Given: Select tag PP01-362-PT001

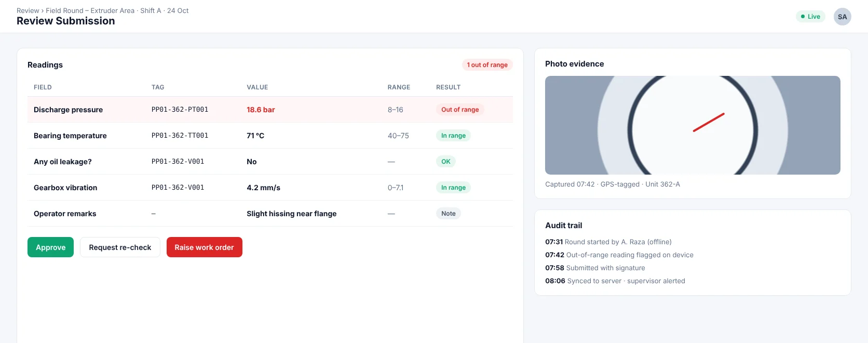Looking at the screenshot, I should pyautogui.click(x=180, y=110).
